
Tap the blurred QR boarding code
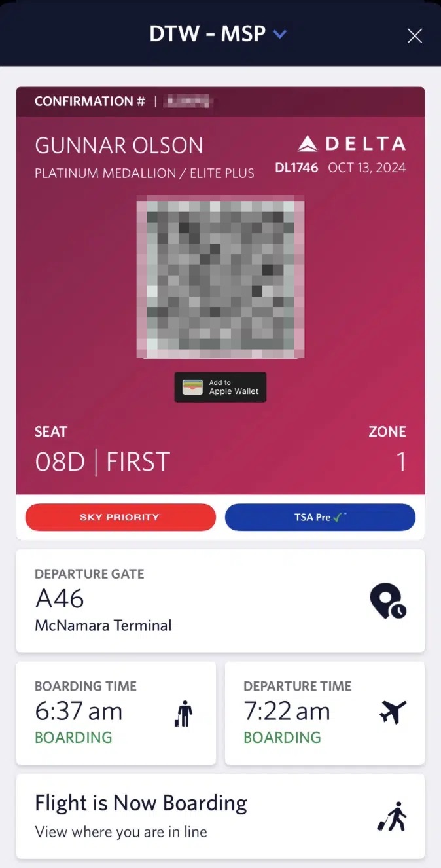(x=220, y=279)
